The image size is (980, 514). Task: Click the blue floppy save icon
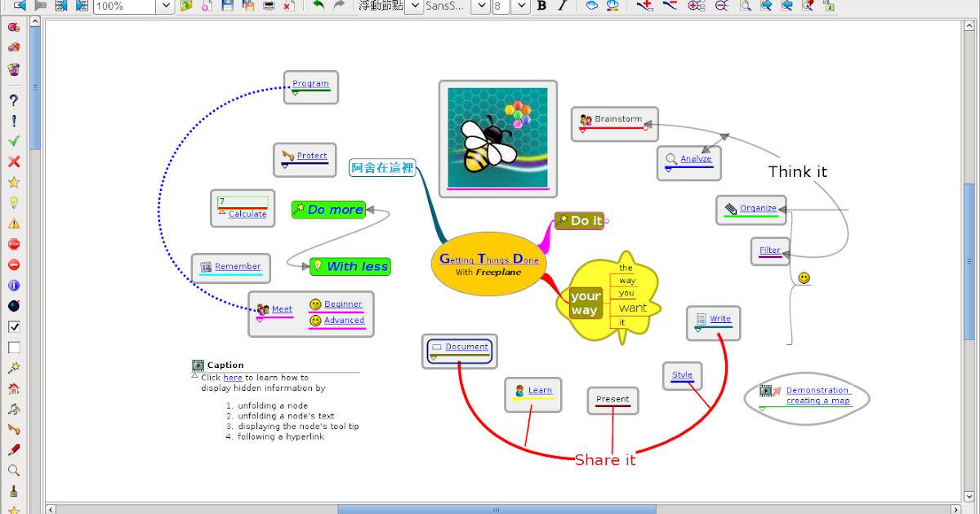[x=228, y=5]
